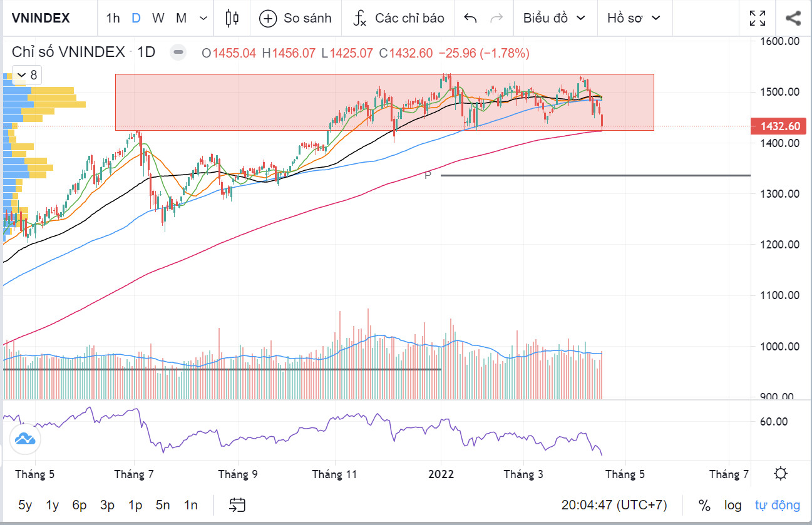812x525 pixels.
Task: Open the Các chỉ báo indicators dialog
Action: [398, 18]
